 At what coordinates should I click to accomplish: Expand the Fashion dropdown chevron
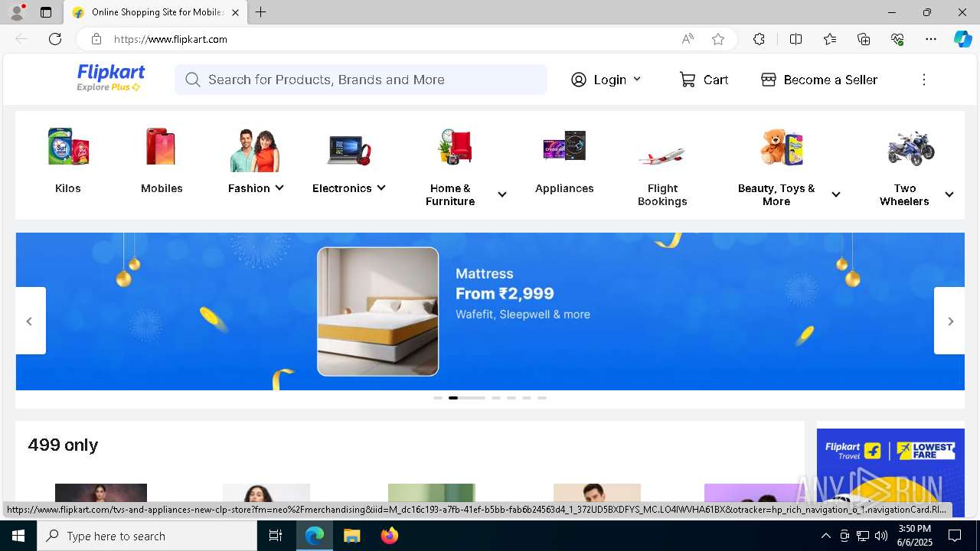pos(279,187)
